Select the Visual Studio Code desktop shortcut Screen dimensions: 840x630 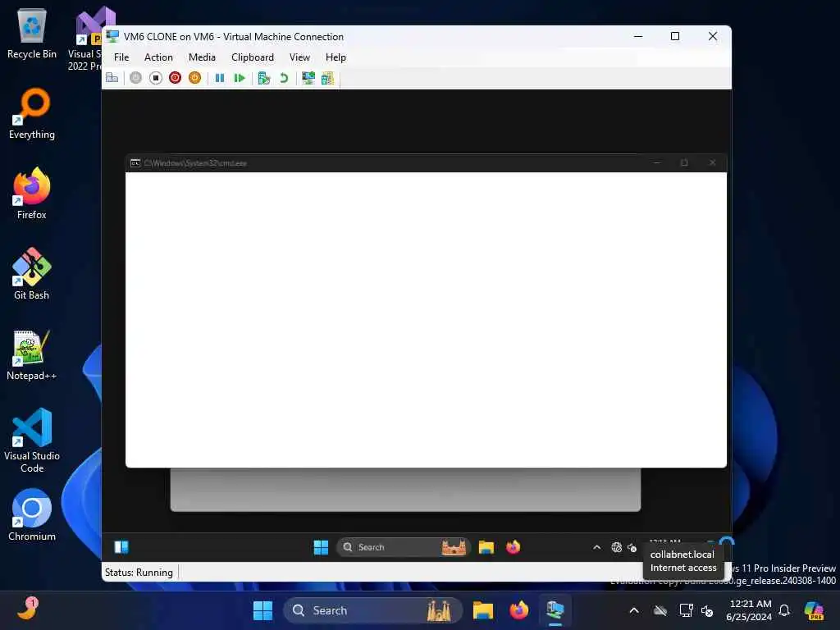click(32, 441)
